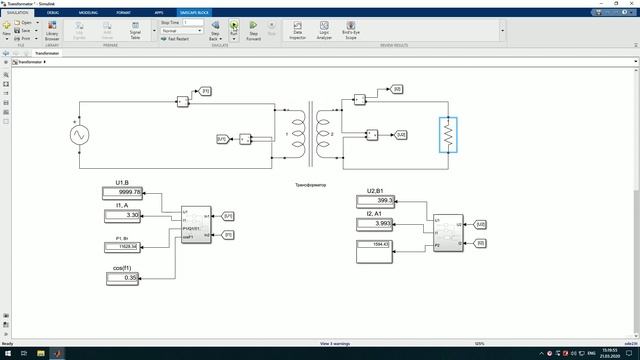Switch to the Modeling ribbon tab
Viewport: 640px width, 360px height.
88,13
